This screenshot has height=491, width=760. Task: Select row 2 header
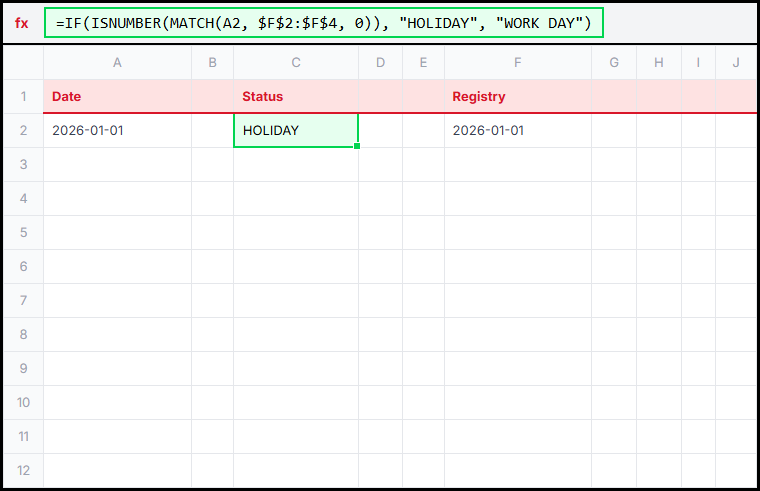(23, 130)
